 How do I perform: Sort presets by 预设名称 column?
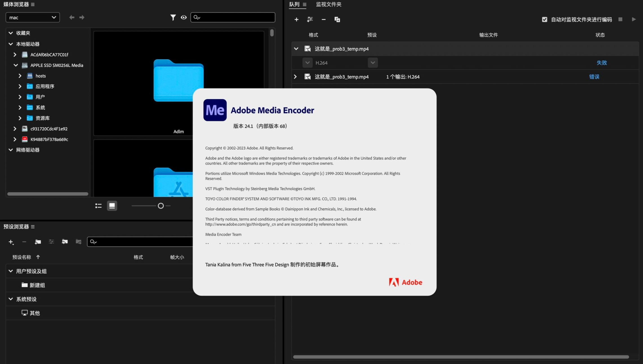click(x=22, y=257)
